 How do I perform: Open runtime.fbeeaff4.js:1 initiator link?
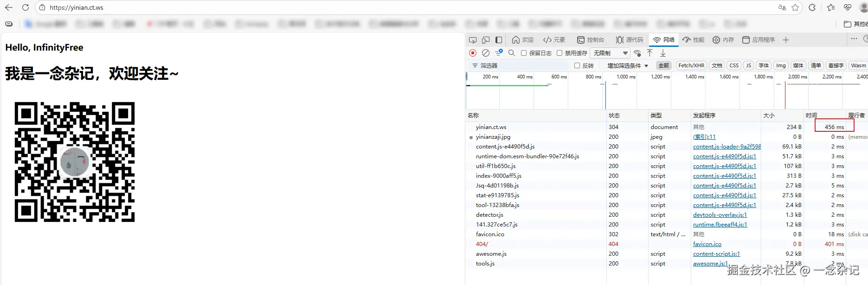click(x=720, y=225)
